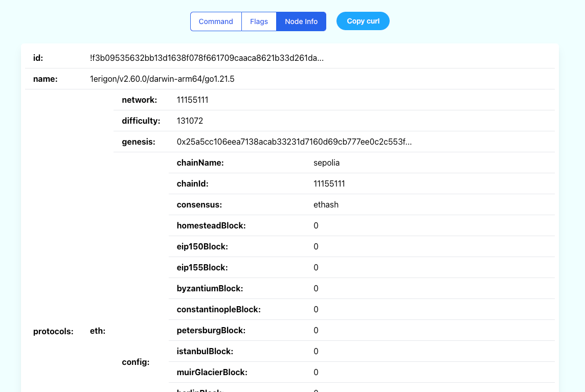Open the Flags tab
This screenshot has height=392, width=585.
(x=259, y=21)
